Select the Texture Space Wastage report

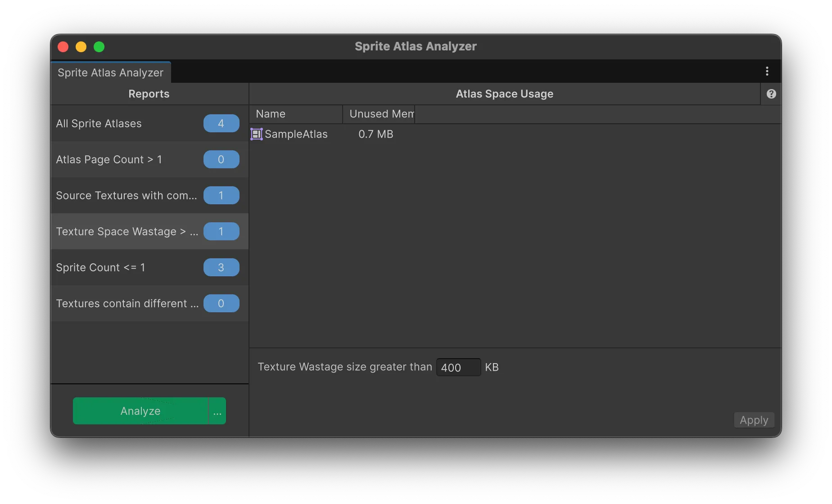point(127,231)
